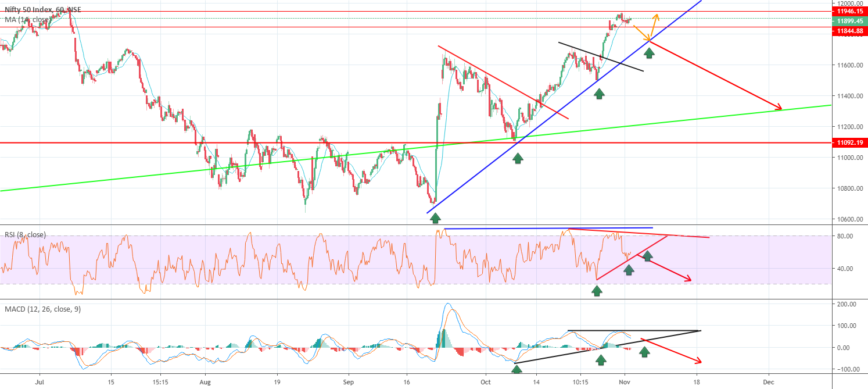
Task: Click the MACD 100.00 scale value
Action: [847, 326]
